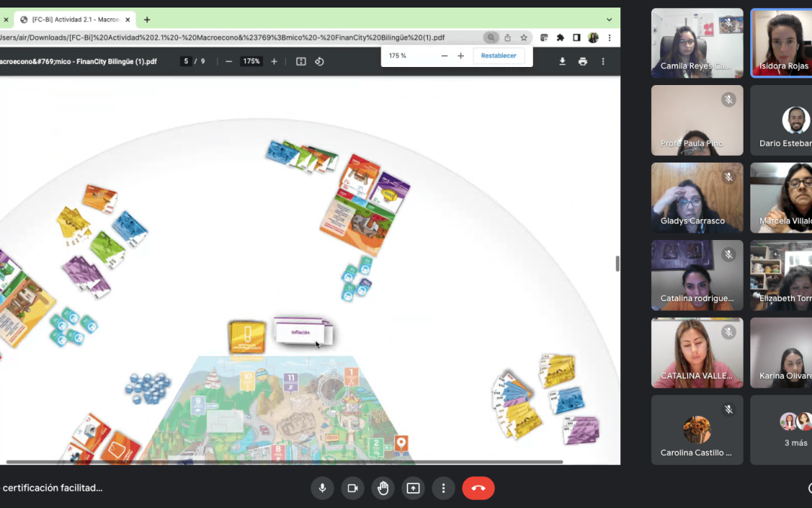Click the fit to page icon
This screenshot has width=812, height=508.
tap(301, 61)
